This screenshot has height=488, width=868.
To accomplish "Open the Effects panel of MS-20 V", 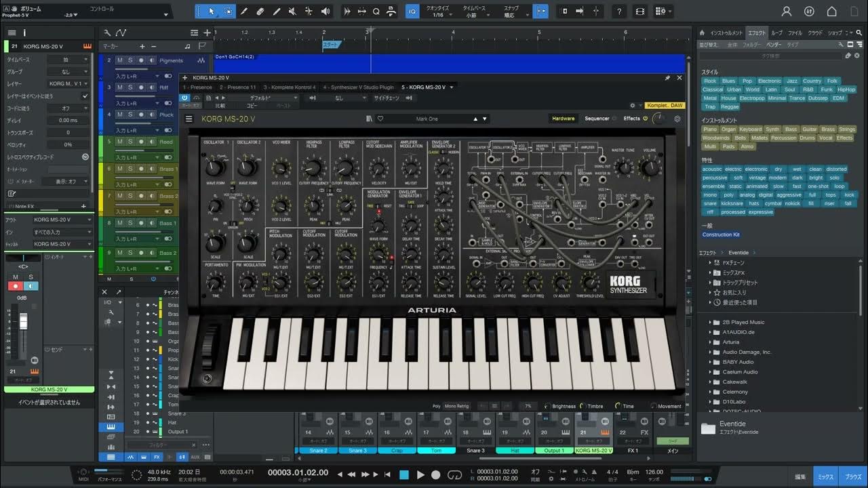I will point(631,119).
